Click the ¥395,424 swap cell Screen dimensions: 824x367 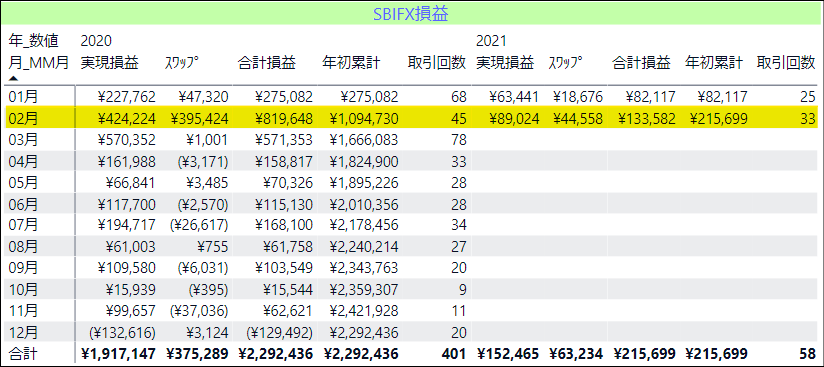pyautogui.click(x=200, y=119)
